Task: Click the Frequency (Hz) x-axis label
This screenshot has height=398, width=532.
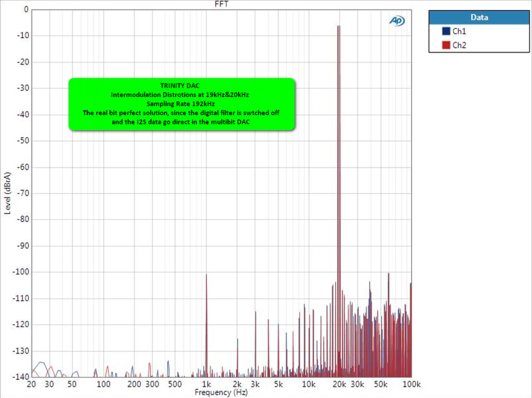Action: (x=221, y=393)
